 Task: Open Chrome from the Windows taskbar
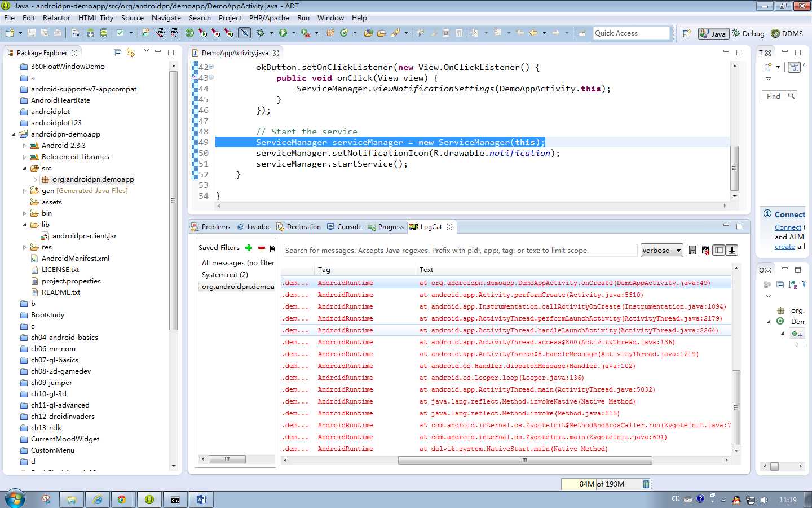click(x=122, y=500)
